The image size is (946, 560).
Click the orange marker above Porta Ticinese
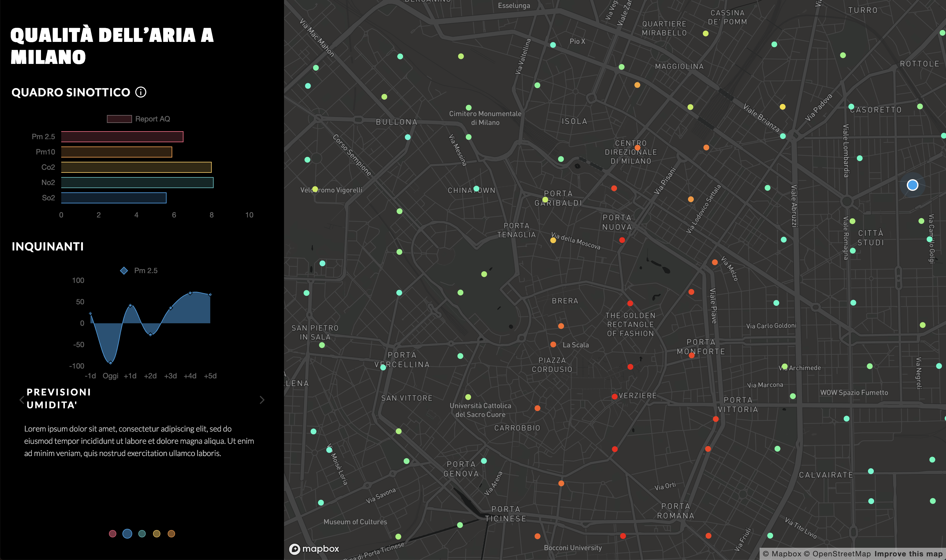click(x=561, y=484)
